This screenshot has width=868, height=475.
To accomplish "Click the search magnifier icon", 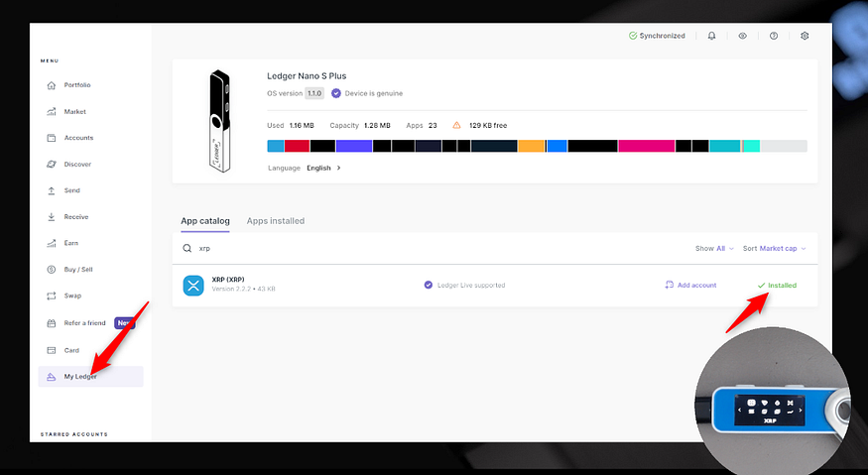I will 187,249.
